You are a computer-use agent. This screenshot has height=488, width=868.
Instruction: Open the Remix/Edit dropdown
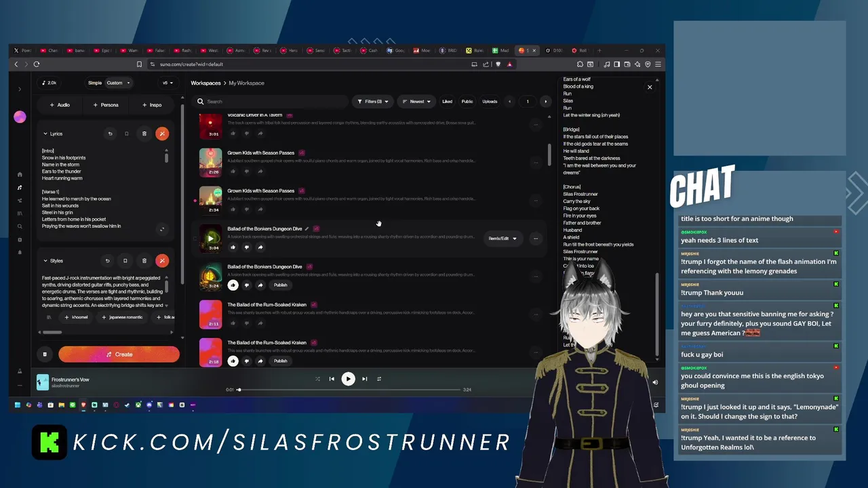click(x=502, y=239)
